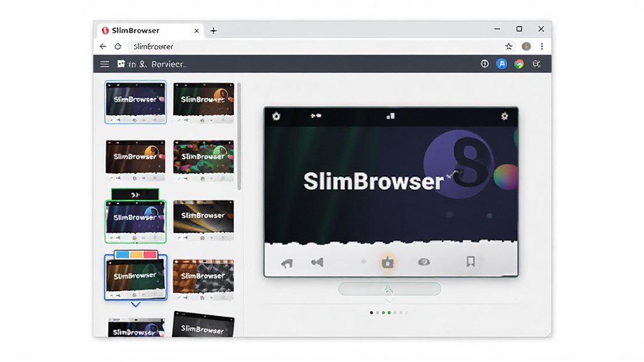Click the multicolor Chrome-style icon in the toolbar
The image size is (644, 362).
click(x=519, y=63)
